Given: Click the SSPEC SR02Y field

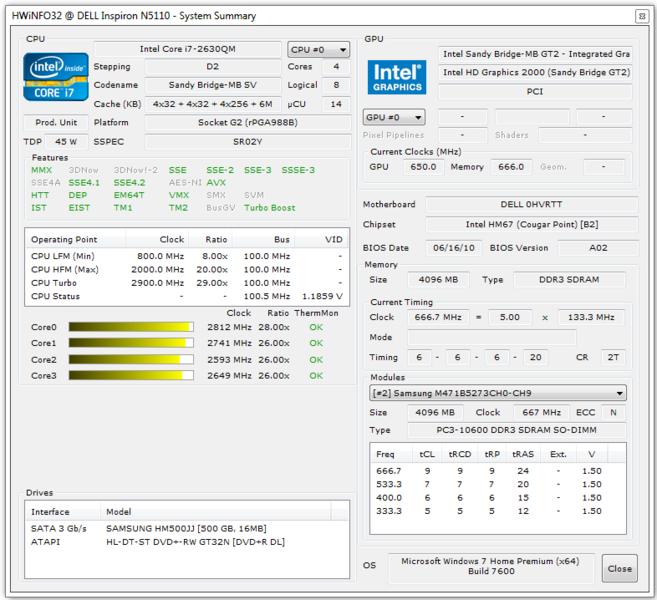Looking at the screenshot, I should (248, 142).
